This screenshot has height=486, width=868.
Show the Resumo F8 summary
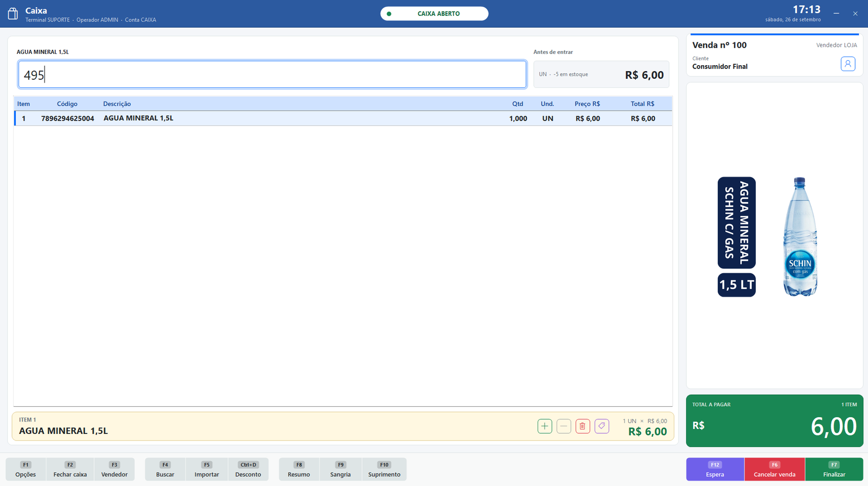[299, 469]
